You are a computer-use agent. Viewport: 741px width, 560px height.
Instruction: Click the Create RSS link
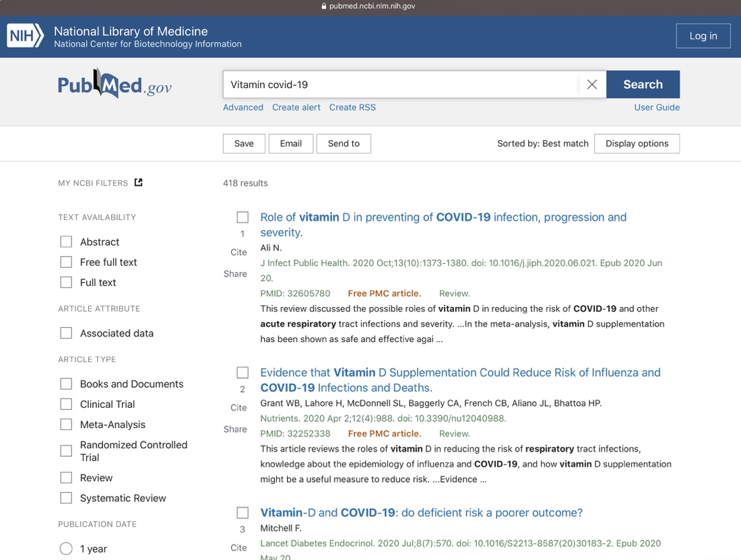point(352,108)
